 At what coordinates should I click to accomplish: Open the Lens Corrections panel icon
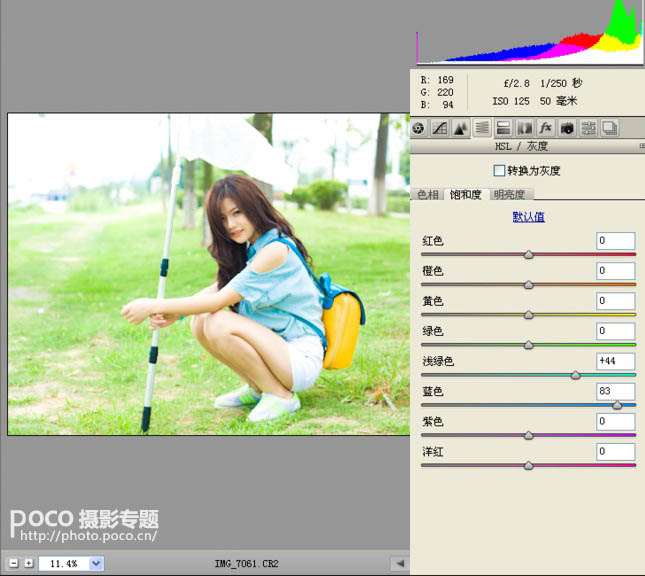click(524, 128)
